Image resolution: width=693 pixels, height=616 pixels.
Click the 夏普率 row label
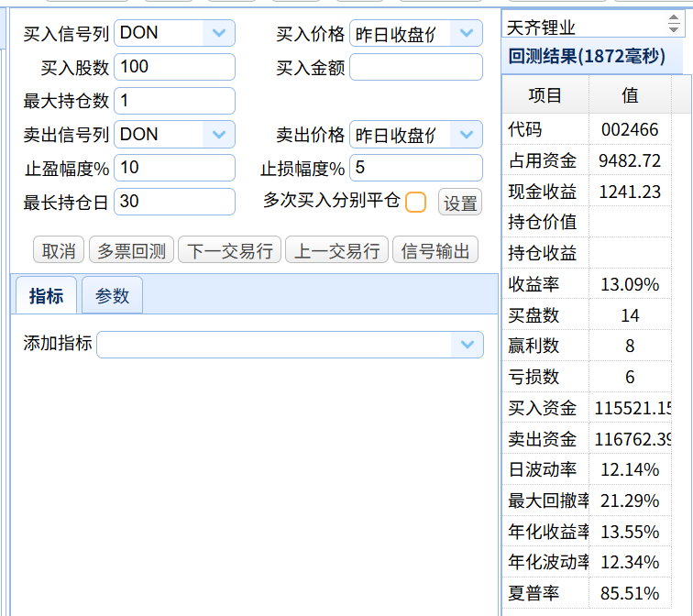pos(533,593)
